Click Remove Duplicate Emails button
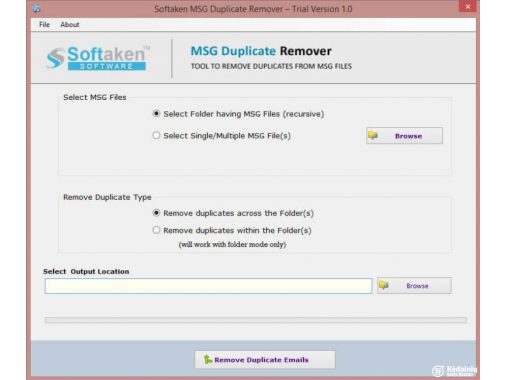The height and width of the screenshot is (380, 506). 265,359
